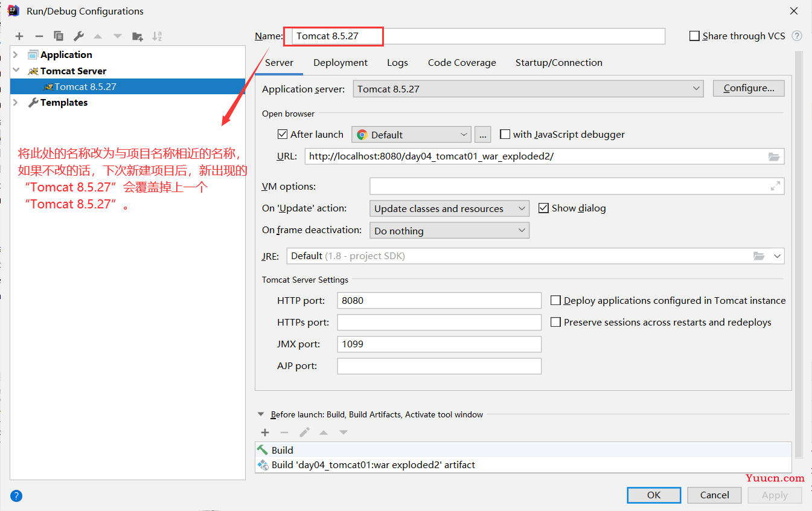Click the VM options input field
This screenshot has width=812, height=511.
[x=577, y=186]
